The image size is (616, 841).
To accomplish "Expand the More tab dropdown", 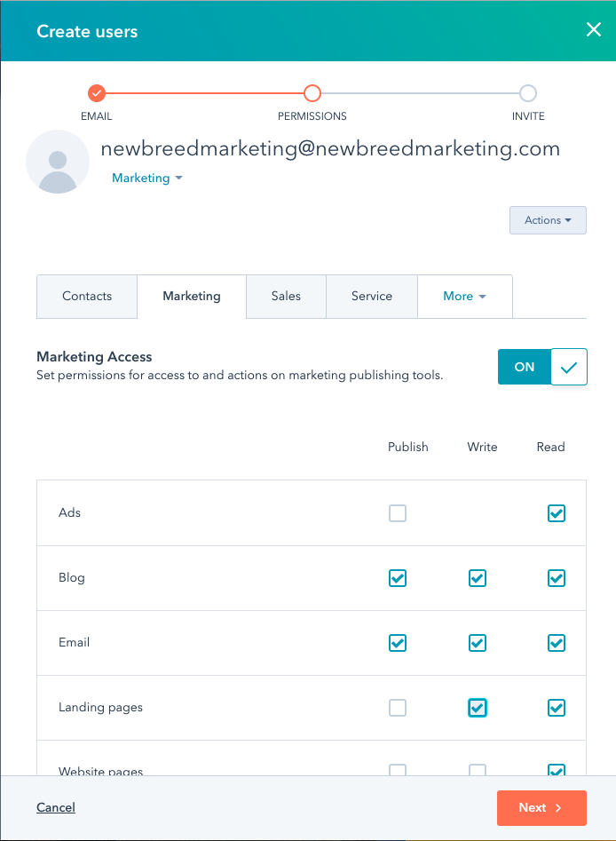I will tap(464, 297).
